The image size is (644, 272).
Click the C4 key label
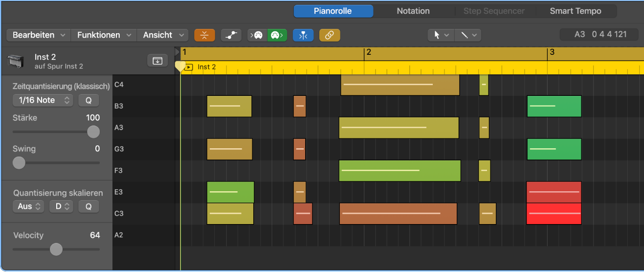[119, 85]
